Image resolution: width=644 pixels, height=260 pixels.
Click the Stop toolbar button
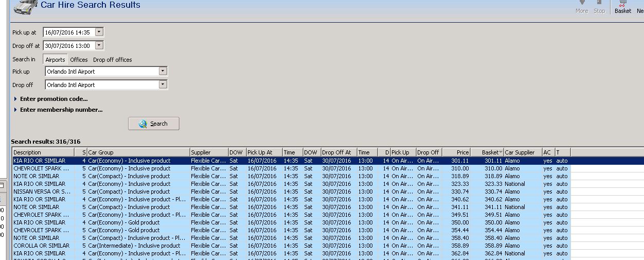pyautogui.click(x=599, y=7)
